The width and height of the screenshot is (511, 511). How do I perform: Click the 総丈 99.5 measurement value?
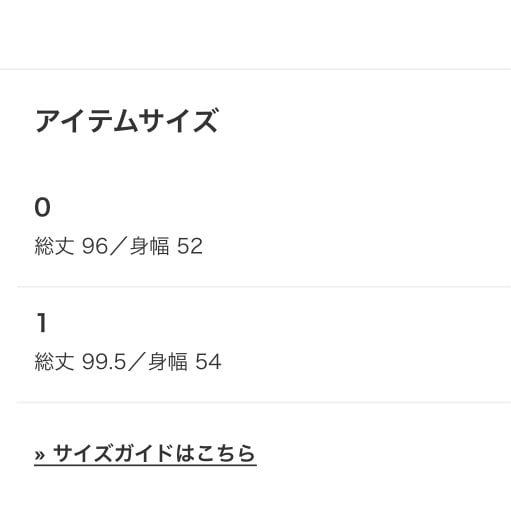pyautogui.click(x=80, y=362)
